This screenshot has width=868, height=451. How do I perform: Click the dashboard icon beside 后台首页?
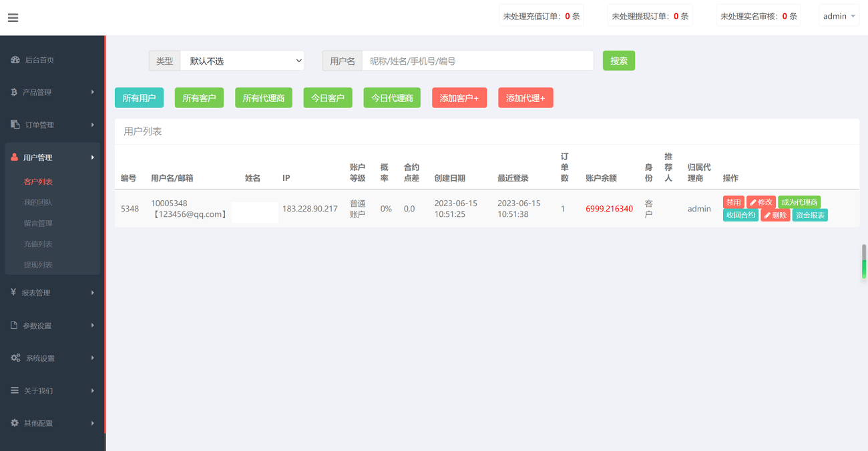(15, 60)
